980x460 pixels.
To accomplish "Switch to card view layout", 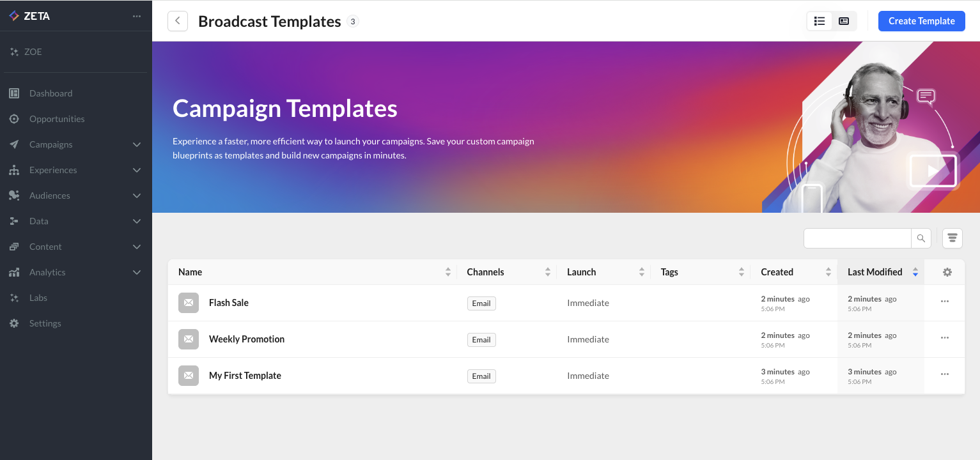I will point(844,21).
